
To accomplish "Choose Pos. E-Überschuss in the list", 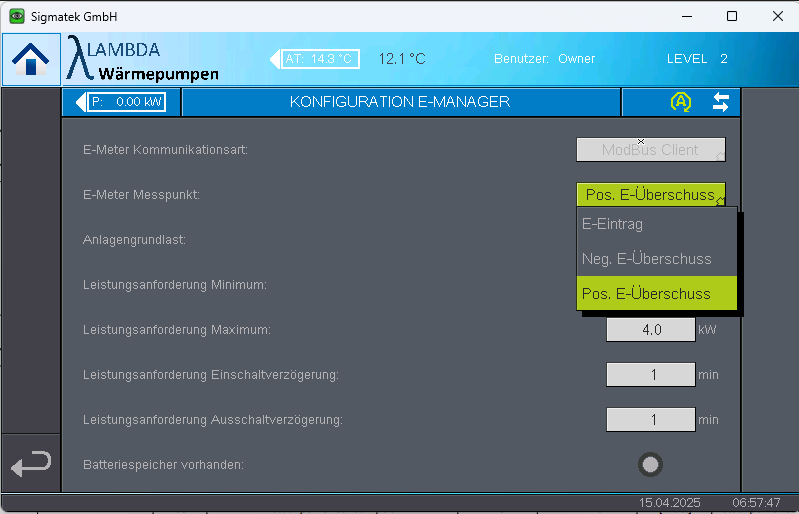I will 657,293.
